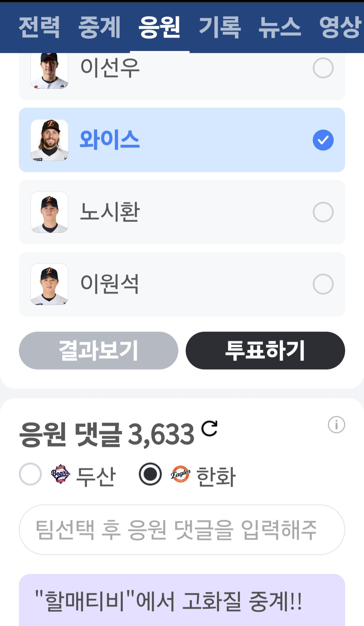Select the 이원석 radio option
364x626 pixels.
[323, 284]
